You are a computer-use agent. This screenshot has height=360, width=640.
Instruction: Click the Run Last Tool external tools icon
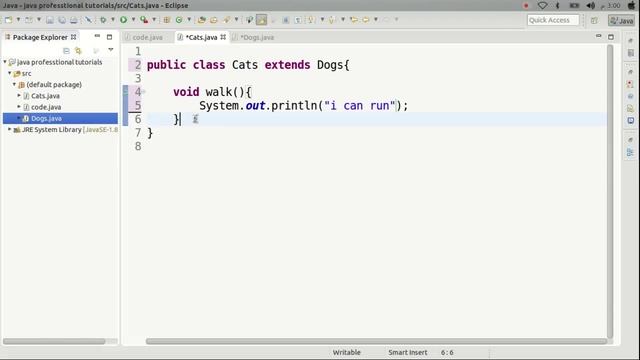click(144, 20)
